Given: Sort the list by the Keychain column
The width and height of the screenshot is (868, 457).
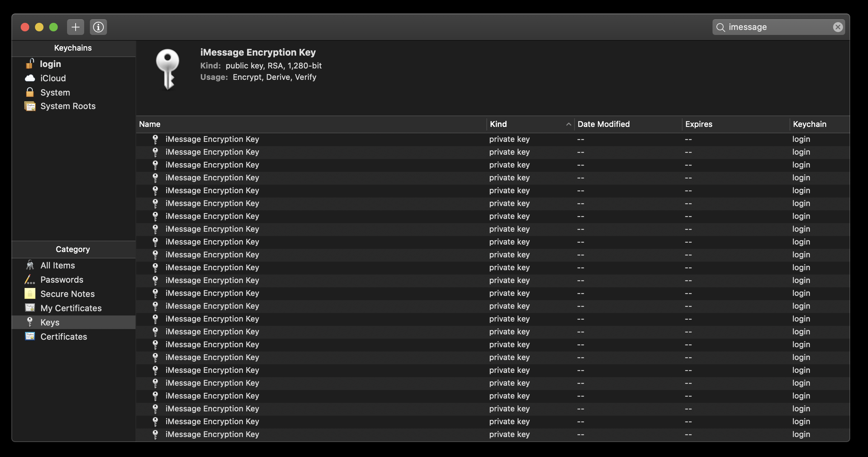Looking at the screenshot, I should [820, 124].
